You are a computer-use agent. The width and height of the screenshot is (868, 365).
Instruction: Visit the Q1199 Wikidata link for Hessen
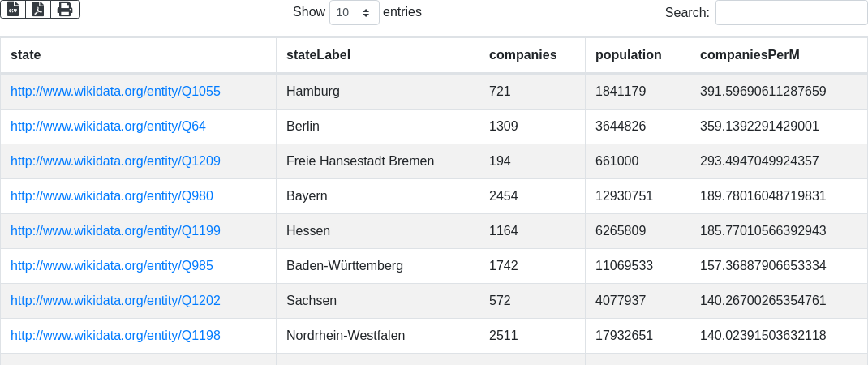pos(115,231)
